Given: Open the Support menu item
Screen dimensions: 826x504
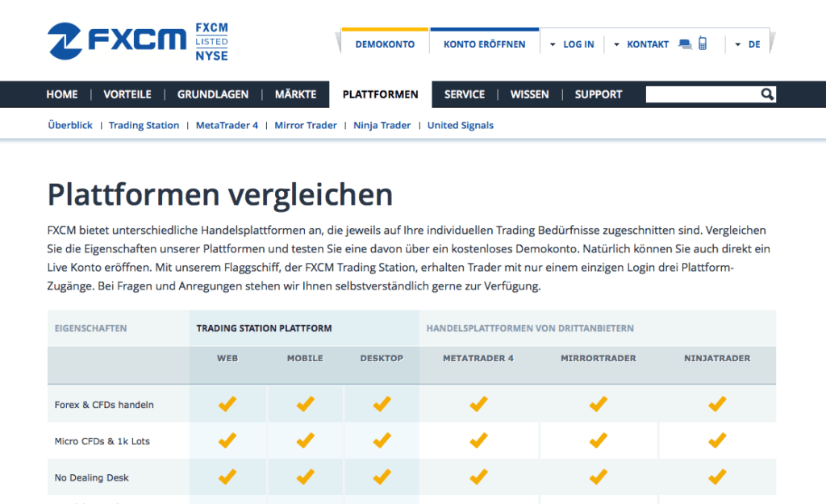Looking at the screenshot, I should 599,94.
